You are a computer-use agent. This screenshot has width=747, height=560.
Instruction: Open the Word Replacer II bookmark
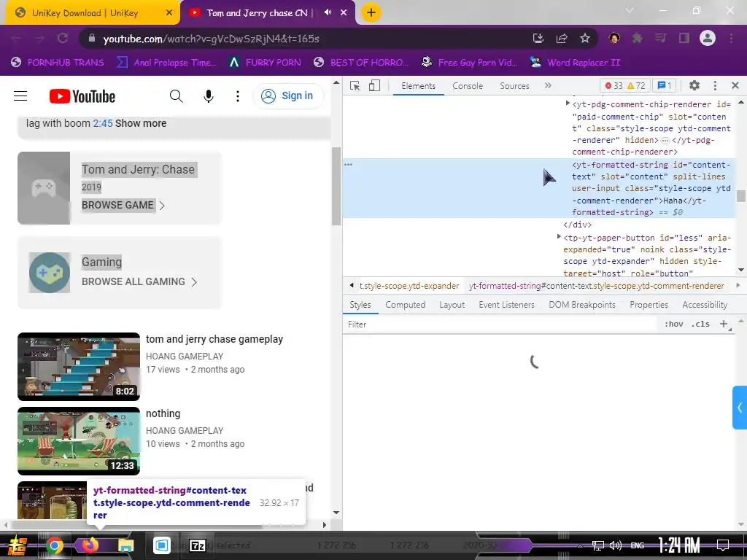[x=576, y=63]
